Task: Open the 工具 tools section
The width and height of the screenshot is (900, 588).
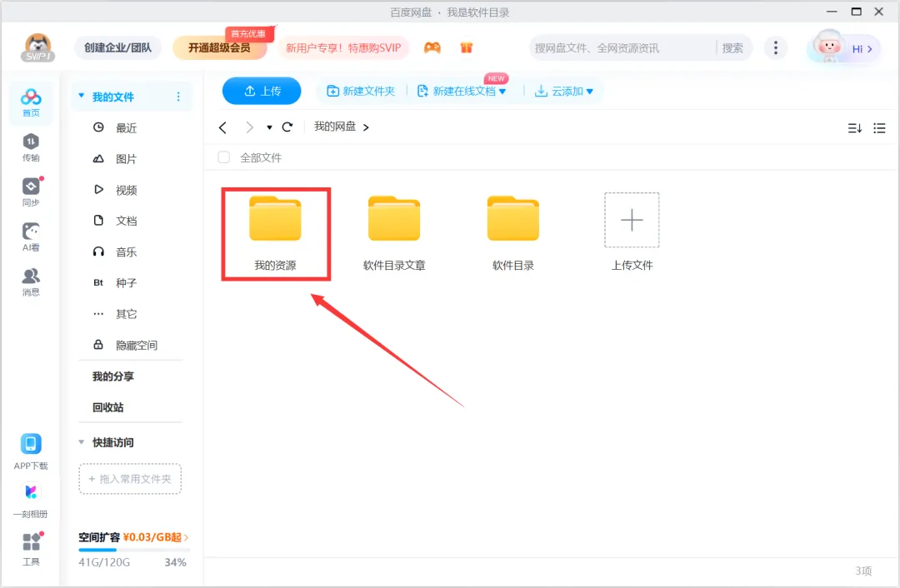Action: (x=31, y=549)
